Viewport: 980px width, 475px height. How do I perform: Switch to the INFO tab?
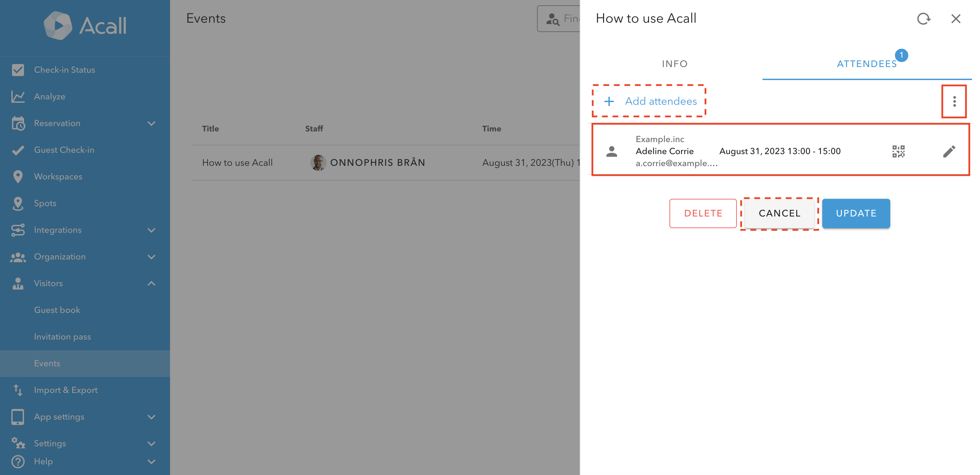[x=674, y=64]
